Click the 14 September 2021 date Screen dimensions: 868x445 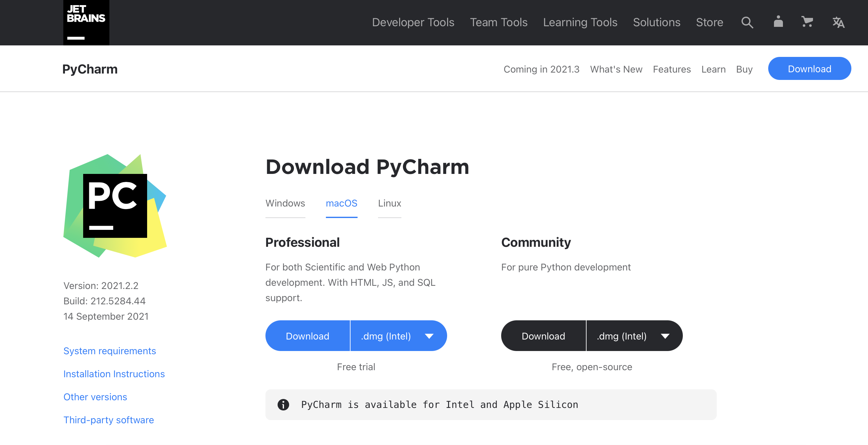(x=106, y=316)
